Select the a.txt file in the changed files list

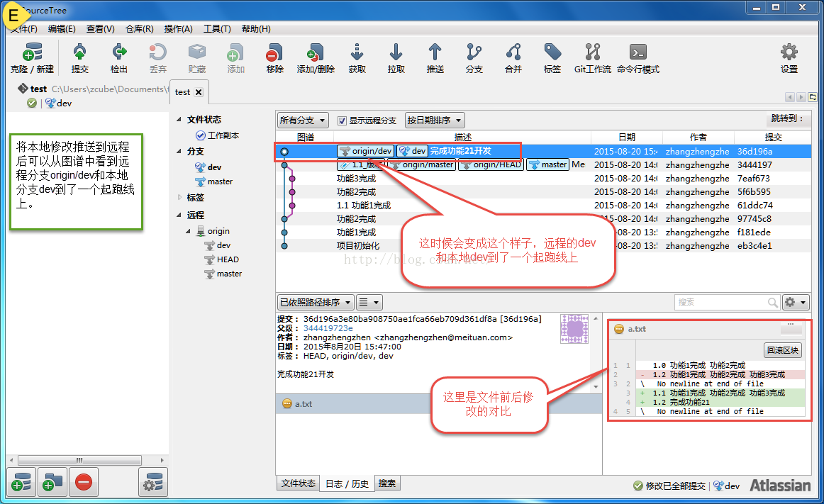439,403
